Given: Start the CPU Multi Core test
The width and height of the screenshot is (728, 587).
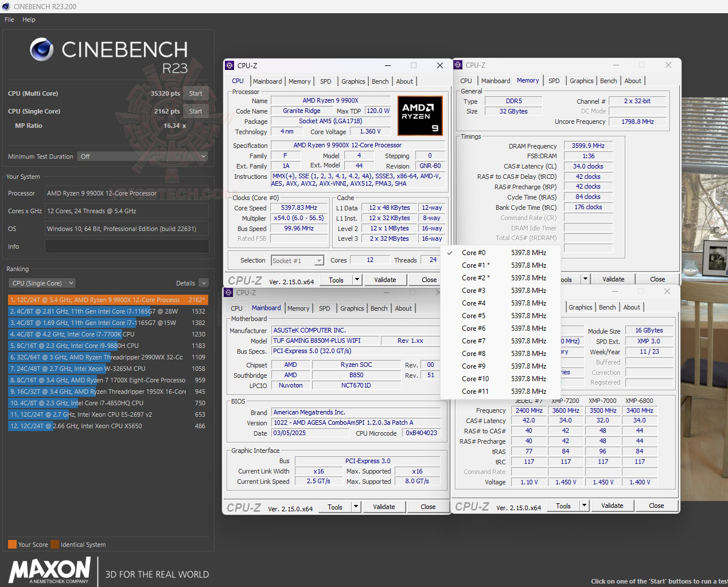Looking at the screenshot, I should click(x=196, y=93).
